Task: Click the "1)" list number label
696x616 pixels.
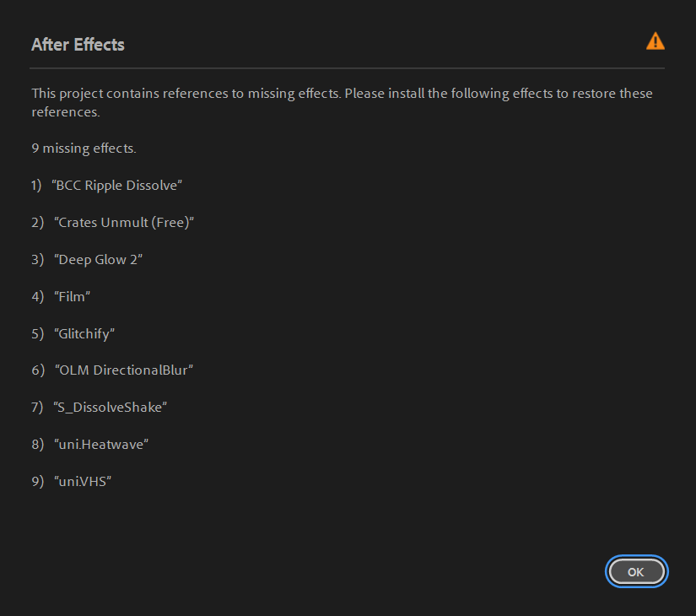Action: pos(37,186)
